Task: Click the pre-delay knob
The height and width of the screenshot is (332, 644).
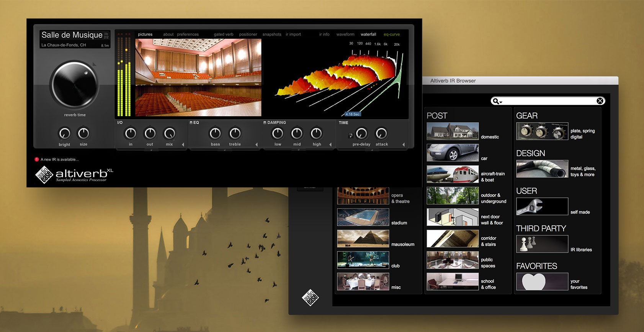Action: [x=361, y=133]
